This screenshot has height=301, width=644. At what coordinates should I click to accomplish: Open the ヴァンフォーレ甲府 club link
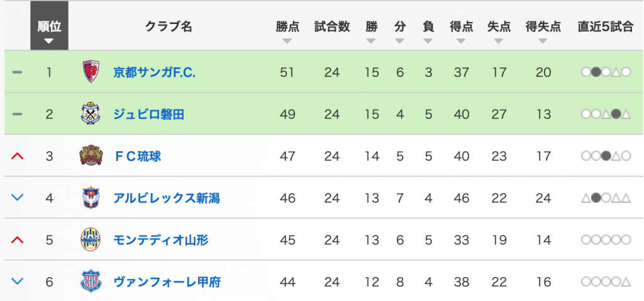tap(167, 282)
